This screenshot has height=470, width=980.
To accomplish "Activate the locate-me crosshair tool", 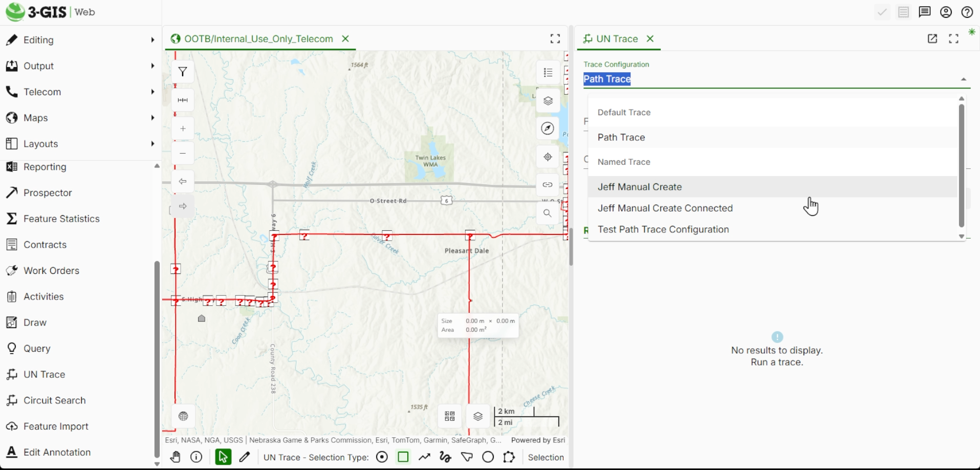I will point(548,157).
